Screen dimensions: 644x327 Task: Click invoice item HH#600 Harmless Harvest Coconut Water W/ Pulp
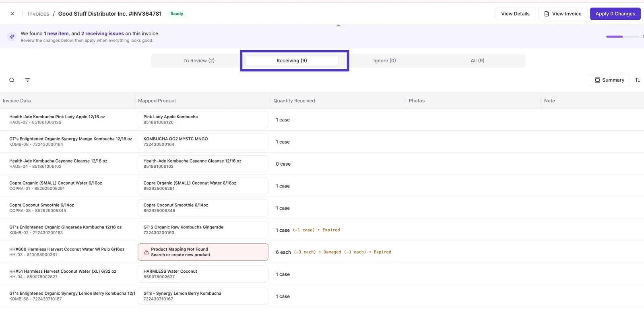click(x=67, y=252)
